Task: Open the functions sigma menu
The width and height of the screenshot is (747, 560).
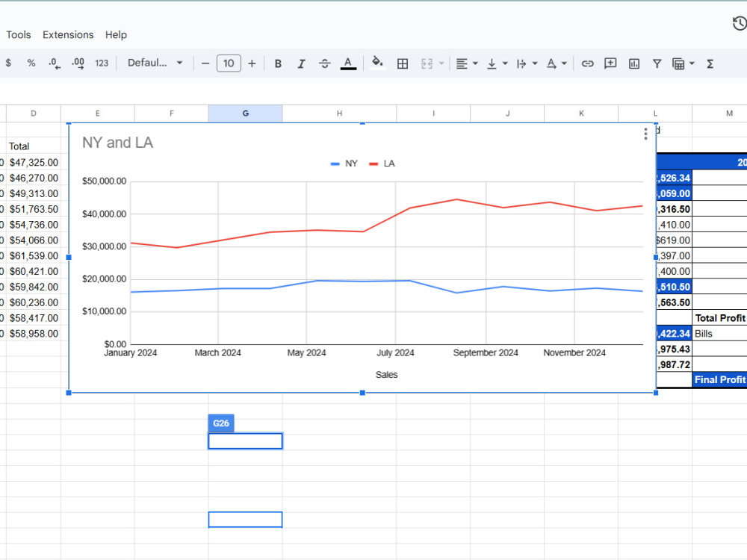Action: click(710, 63)
